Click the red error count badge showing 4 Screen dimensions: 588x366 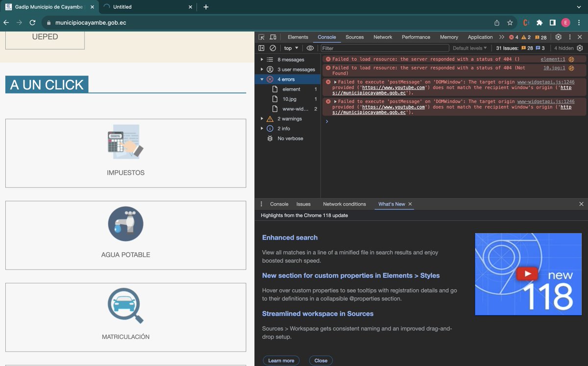[x=514, y=37]
